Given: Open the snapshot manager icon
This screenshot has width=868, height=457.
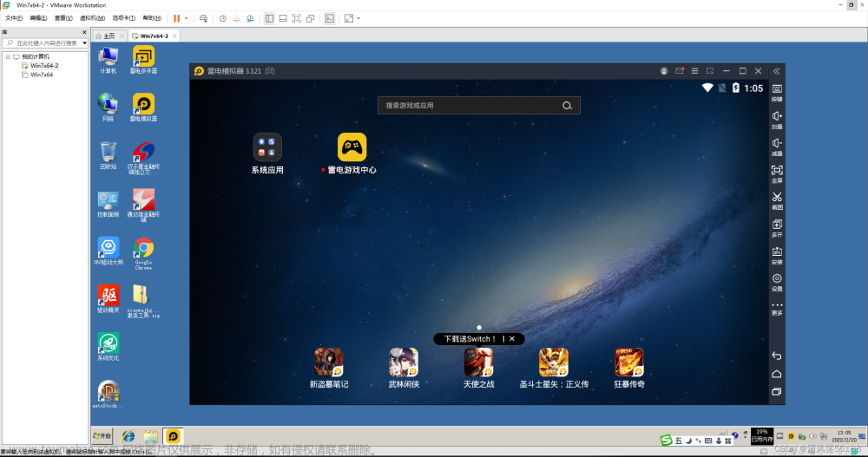Looking at the screenshot, I should pyautogui.click(x=250, y=18).
